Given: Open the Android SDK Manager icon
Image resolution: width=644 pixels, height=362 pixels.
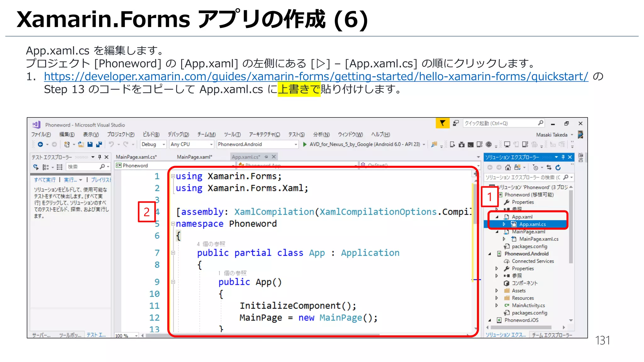Looking at the screenshot, I should pyautogui.click(x=461, y=144).
